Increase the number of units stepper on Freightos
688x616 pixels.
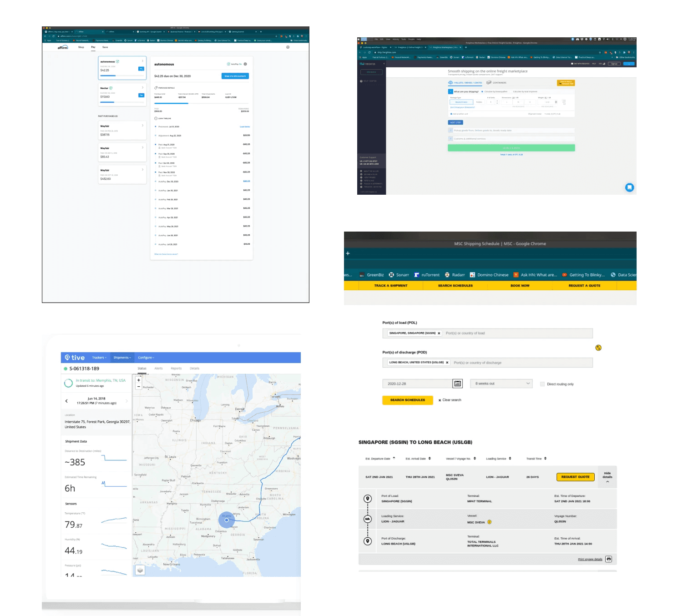pyautogui.click(x=497, y=101)
